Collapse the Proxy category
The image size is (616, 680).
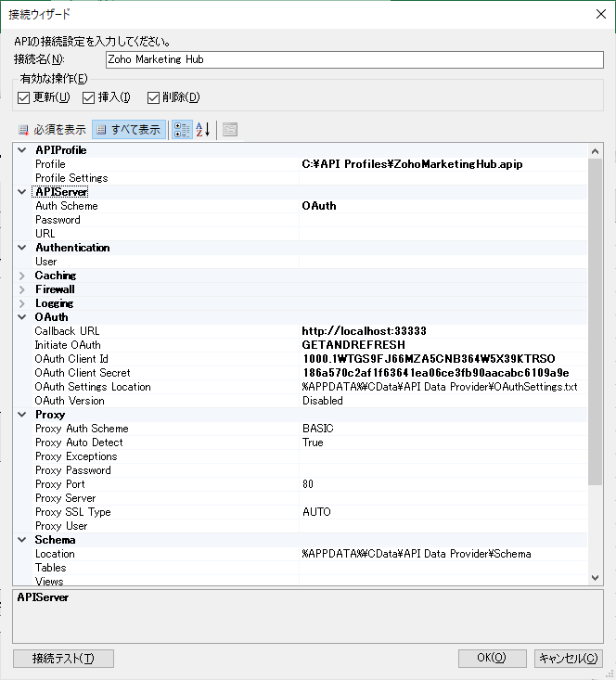22,415
